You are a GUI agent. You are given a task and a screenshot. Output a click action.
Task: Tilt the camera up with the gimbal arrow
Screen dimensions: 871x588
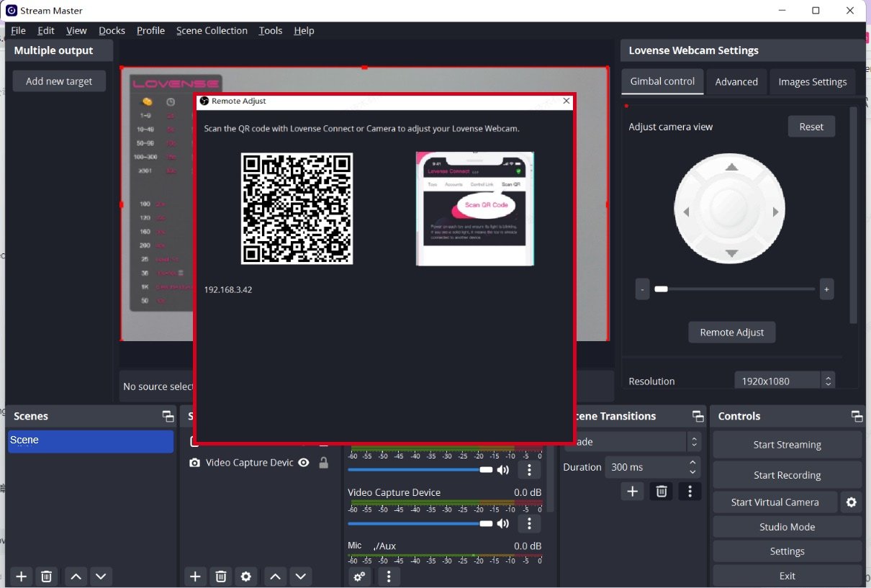pos(731,168)
